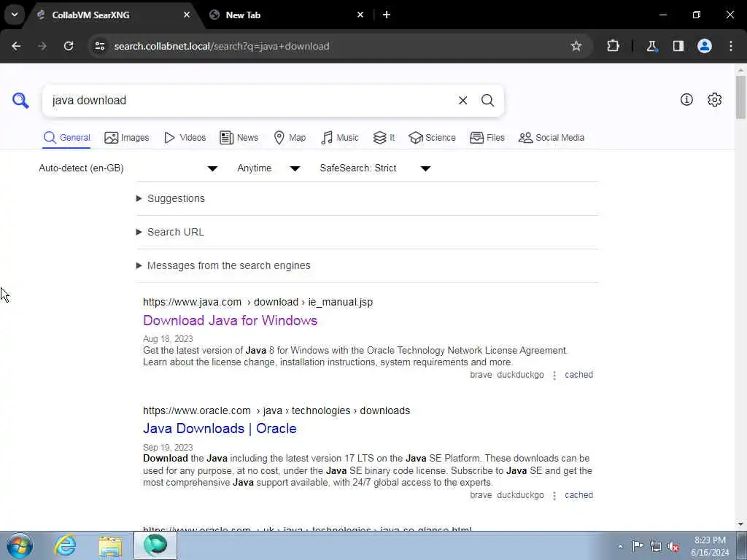747x560 pixels.
Task: Click the SearXNG magnifier logo
Action: coord(20,101)
